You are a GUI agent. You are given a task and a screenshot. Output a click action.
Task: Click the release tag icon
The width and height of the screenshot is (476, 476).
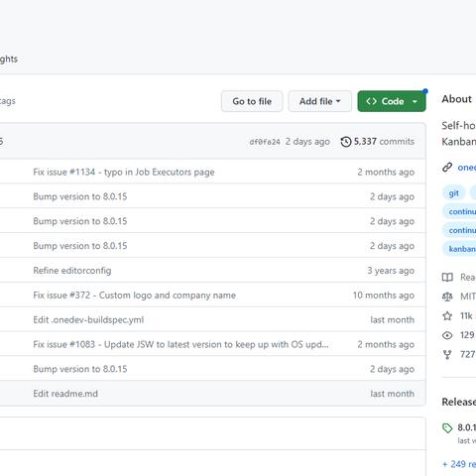[x=447, y=428]
